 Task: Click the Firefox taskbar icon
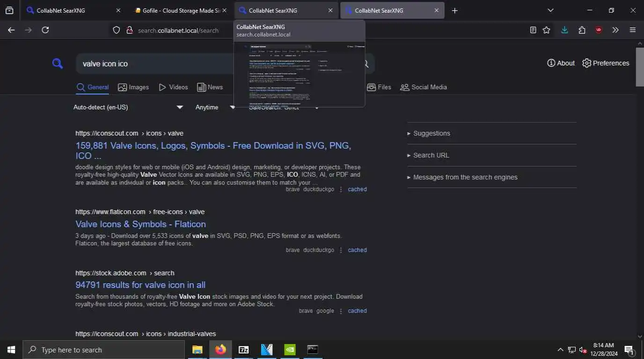(x=220, y=350)
